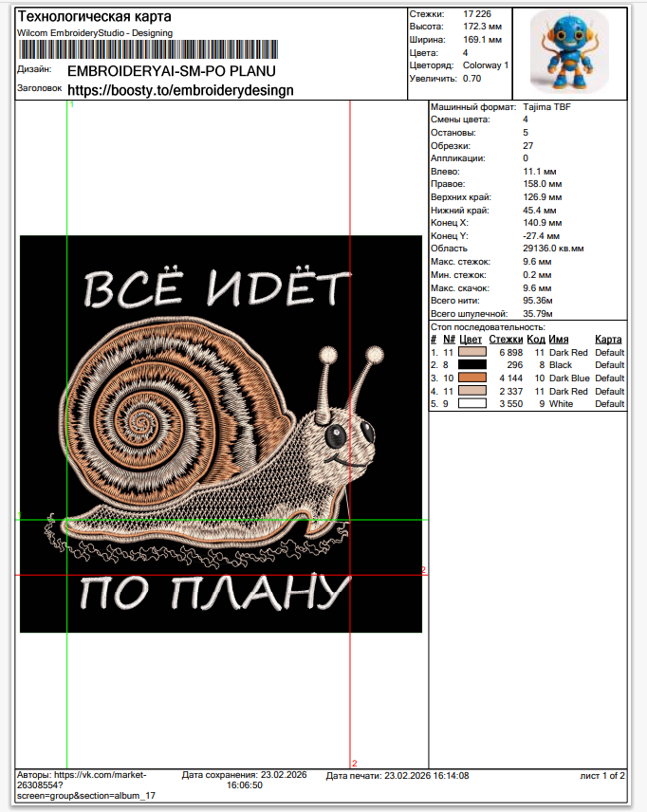Click the "Имя" column header
647x812 pixels.
[558, 339]
